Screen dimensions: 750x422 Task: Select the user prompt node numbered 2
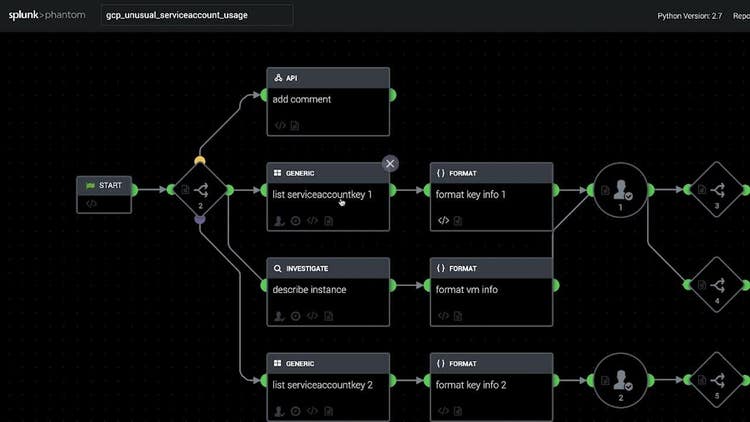point(620,381)
